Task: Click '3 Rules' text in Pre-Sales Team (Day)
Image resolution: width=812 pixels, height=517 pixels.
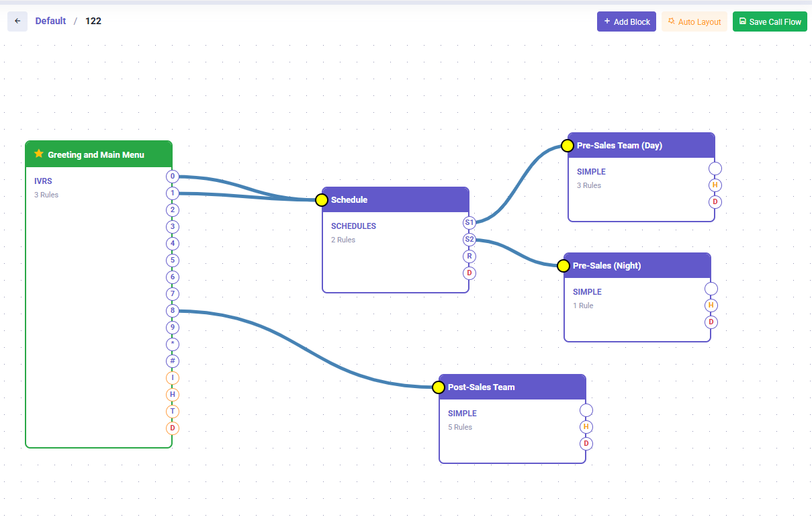Action: point(589,186)
